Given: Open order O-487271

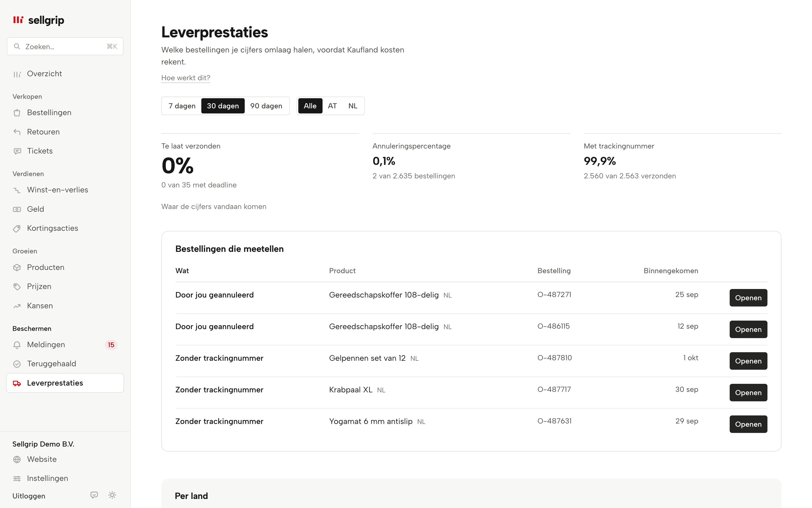Looking at the screenshot, I should [x=748, y=298].
